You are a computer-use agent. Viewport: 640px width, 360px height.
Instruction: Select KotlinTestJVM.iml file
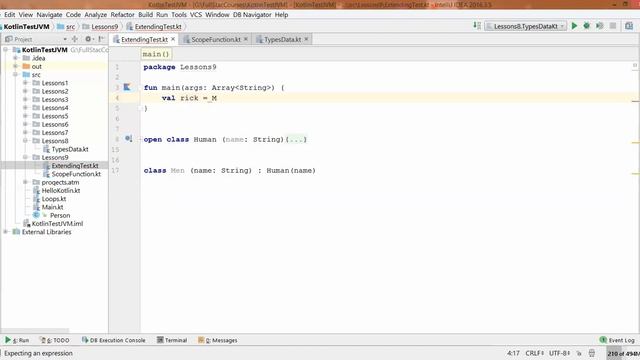tap(57, 224)
